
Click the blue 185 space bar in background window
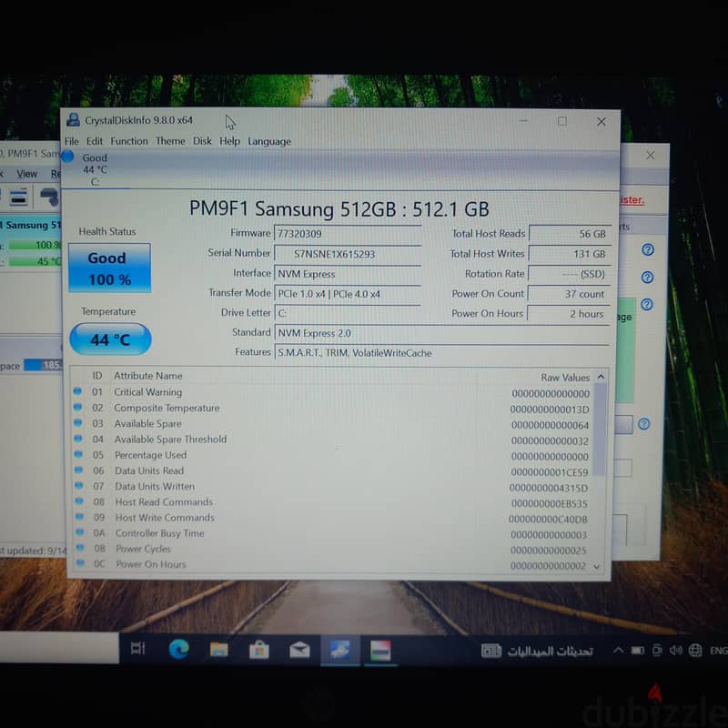(42, 365)
